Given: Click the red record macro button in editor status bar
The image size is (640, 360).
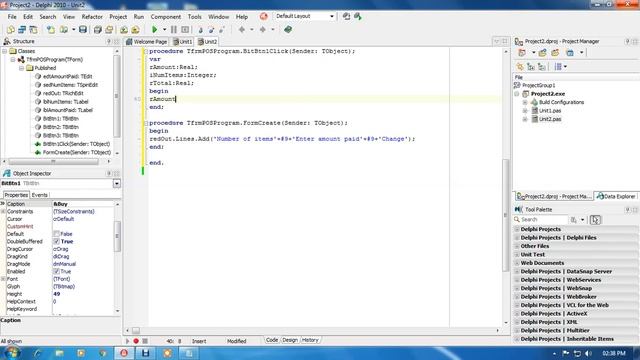Looking at the screenshot, I should pos(136,341).
